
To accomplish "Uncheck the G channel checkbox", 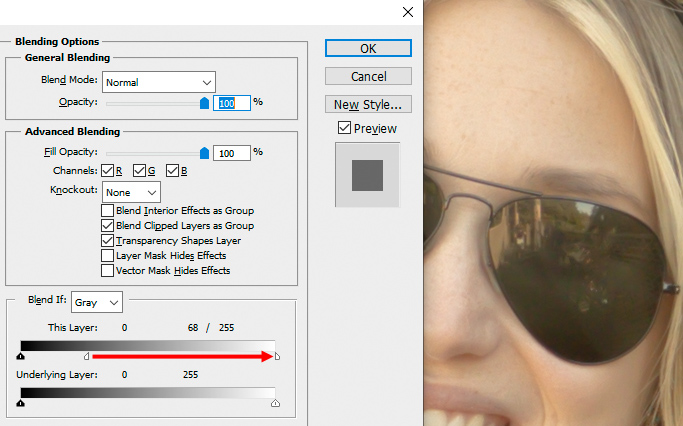I will 140,171.
